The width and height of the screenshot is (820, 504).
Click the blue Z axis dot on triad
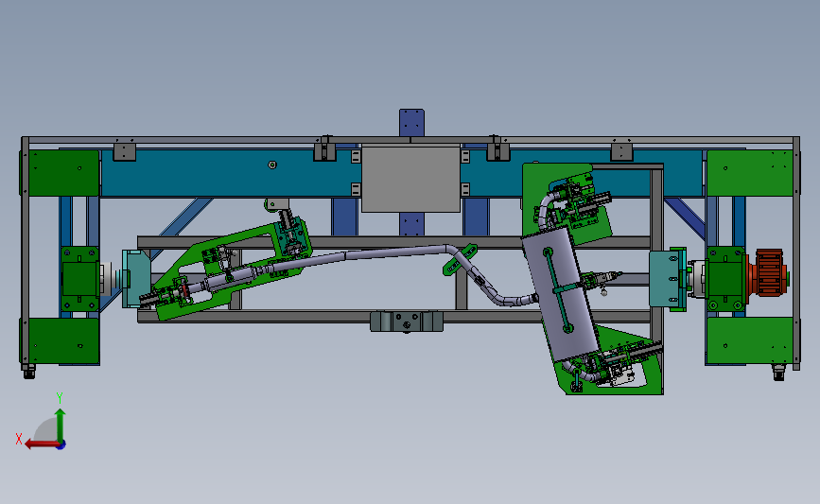tap(61, 445)
